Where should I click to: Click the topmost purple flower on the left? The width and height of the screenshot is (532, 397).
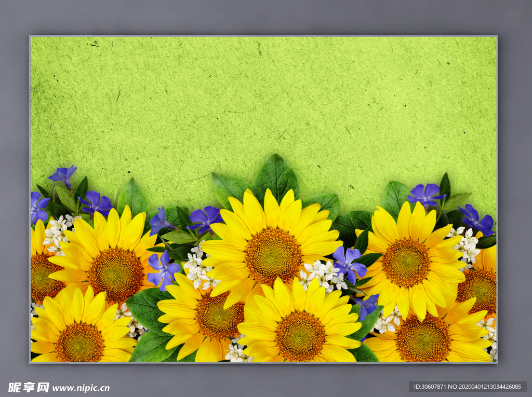click(63, 175)
